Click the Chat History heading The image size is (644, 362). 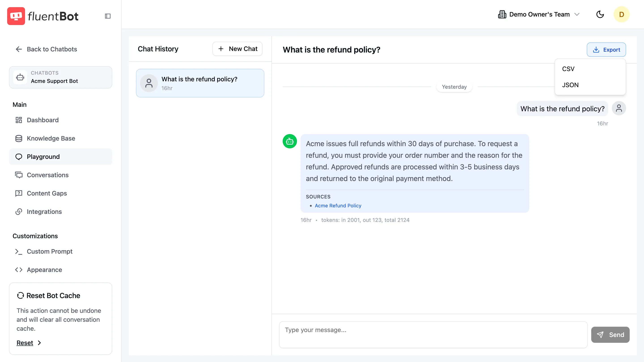click(158, 49)
